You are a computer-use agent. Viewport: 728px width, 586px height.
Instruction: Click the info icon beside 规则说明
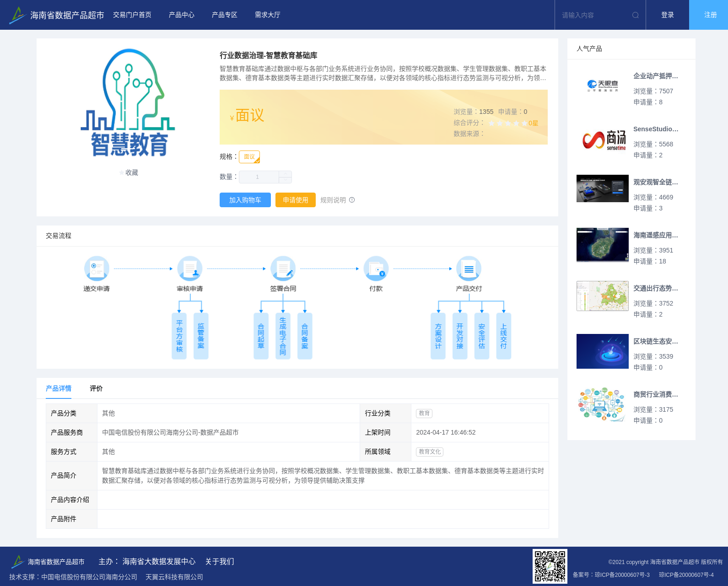(352, 200)
